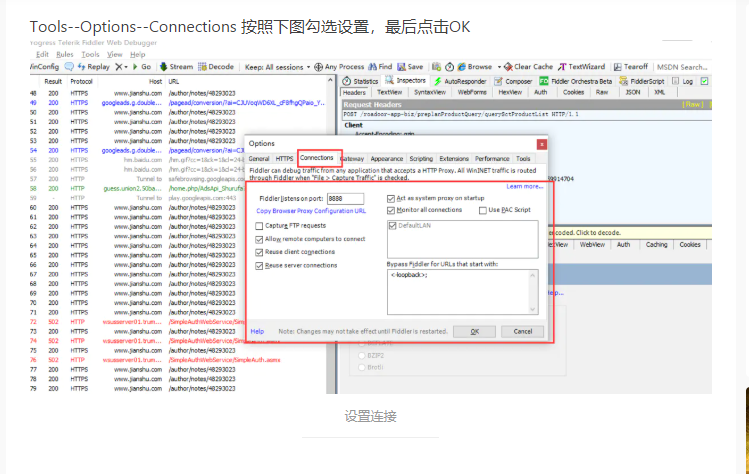Image resolution: width=749 pixels, height=474 pixels.
Task: Click the Replay toolbar button
Action: (x=94, y=67)
